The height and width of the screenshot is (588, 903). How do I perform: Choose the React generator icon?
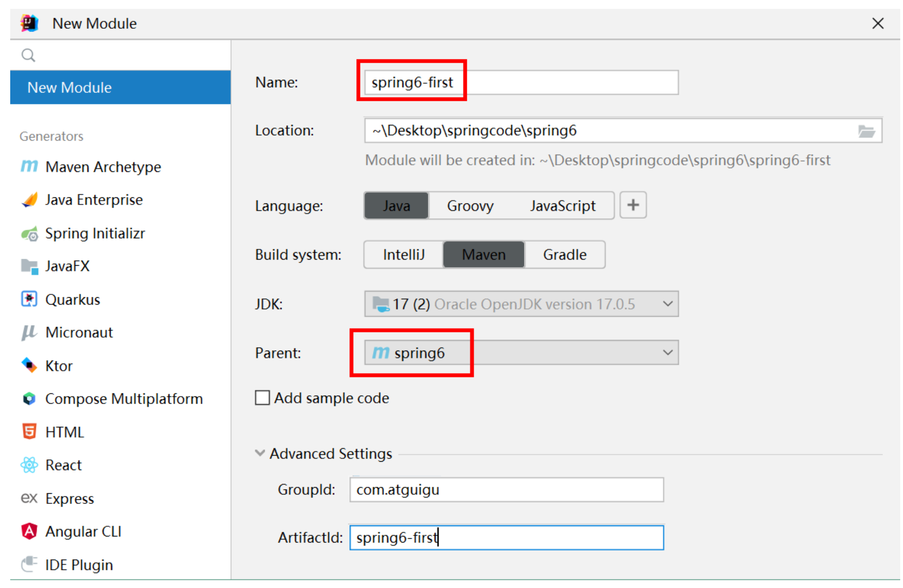coord(29,465)
